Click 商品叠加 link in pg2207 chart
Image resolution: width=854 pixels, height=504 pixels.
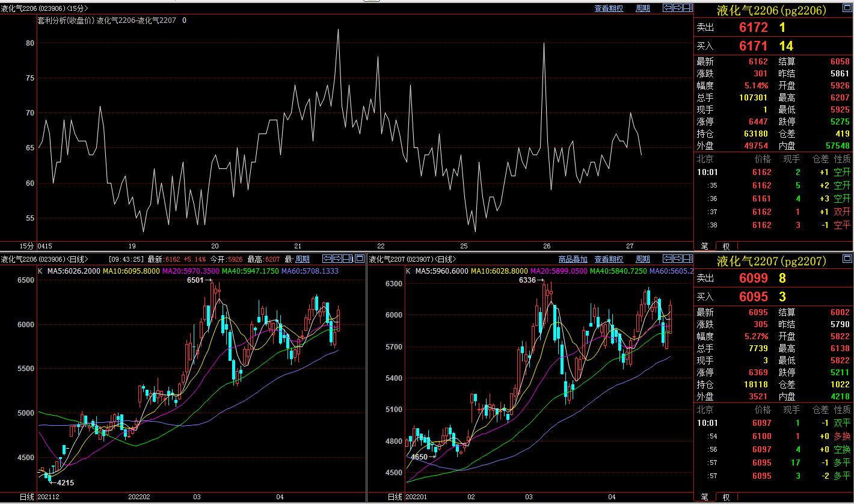pyautogui.click(x=573, y=259)
